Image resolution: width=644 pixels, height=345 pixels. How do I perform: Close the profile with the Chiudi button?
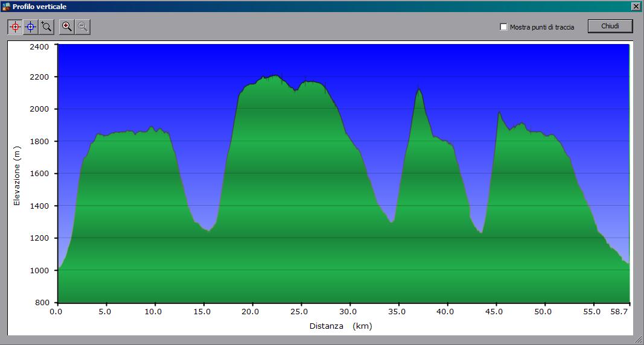tap(610, 26)
